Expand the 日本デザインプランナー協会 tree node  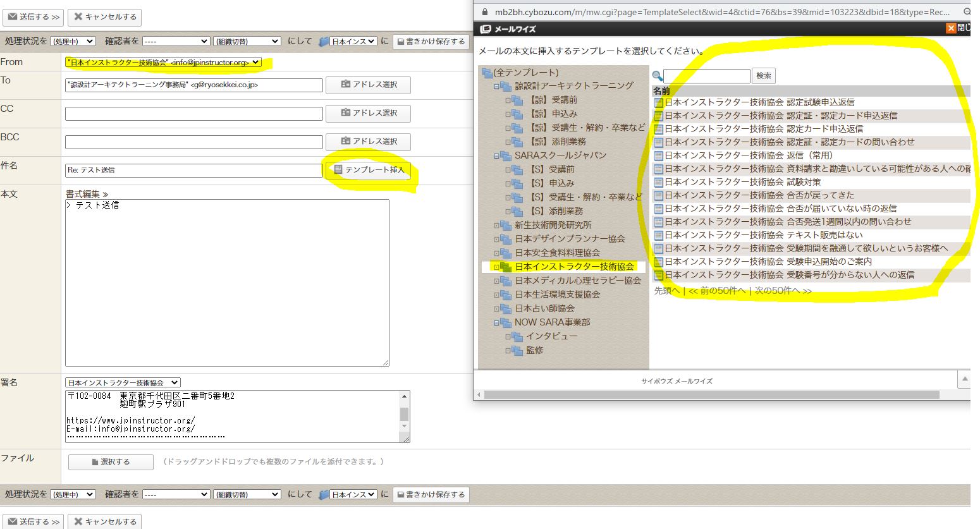click(x=496, y=239)
